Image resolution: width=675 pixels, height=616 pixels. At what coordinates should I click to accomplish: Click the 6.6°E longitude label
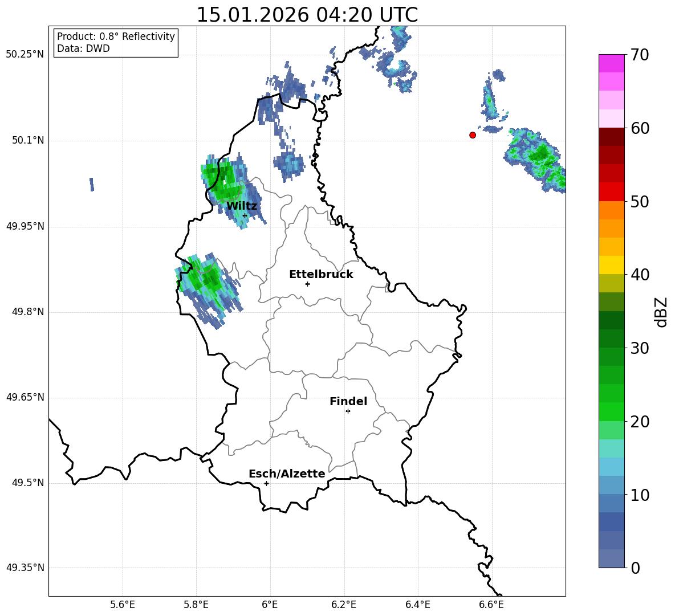click(x=491, y=605)
